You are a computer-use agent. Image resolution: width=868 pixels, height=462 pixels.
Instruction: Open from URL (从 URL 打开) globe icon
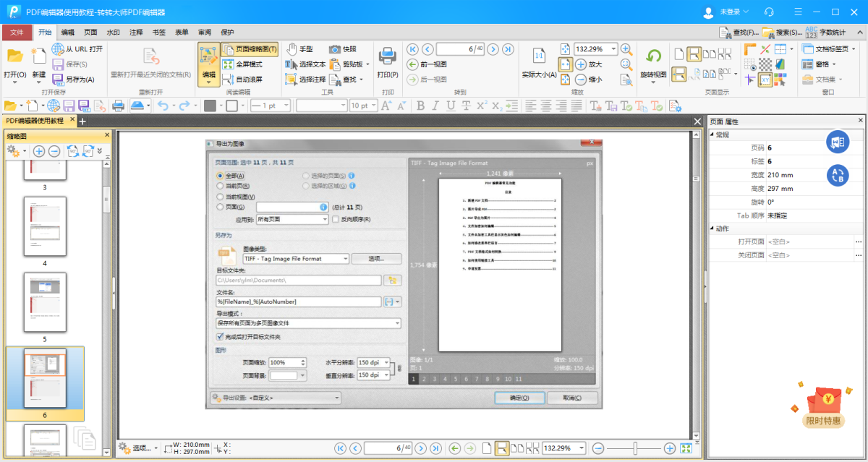59,49
